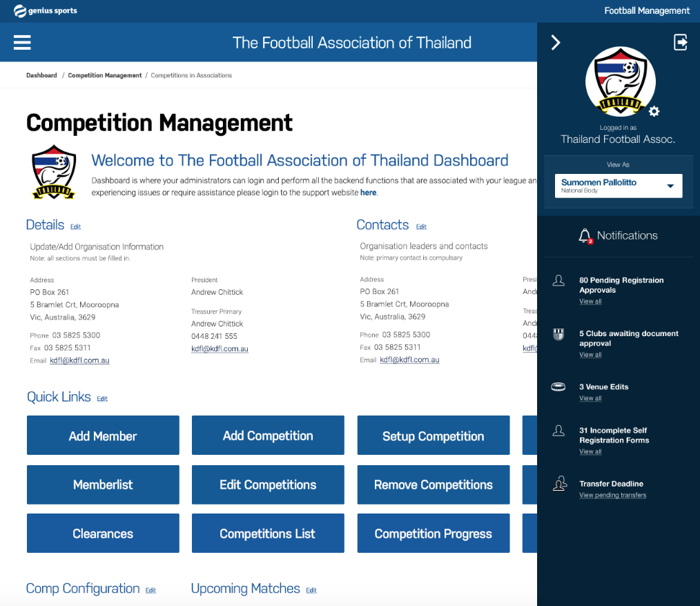
Task: Go to Competition Management breadcrumb
Action: pos(104,75)
